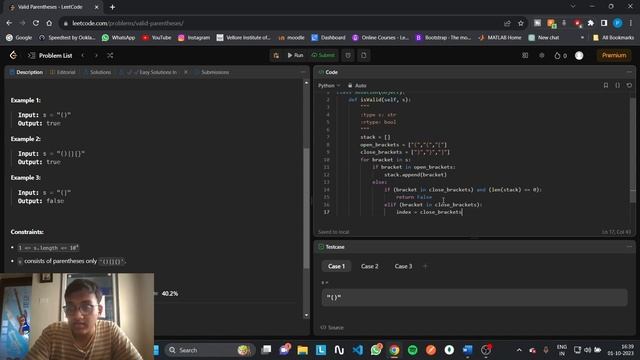Select Case 1 testcase tab

[336, 266]
